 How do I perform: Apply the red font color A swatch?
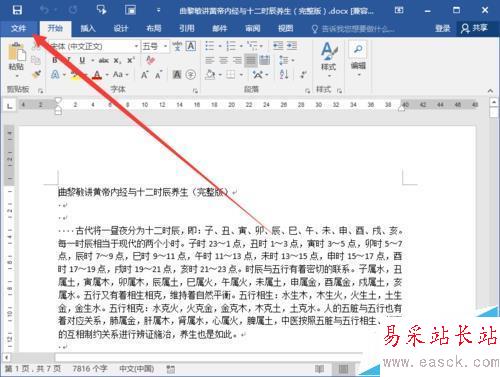(97, 75)
